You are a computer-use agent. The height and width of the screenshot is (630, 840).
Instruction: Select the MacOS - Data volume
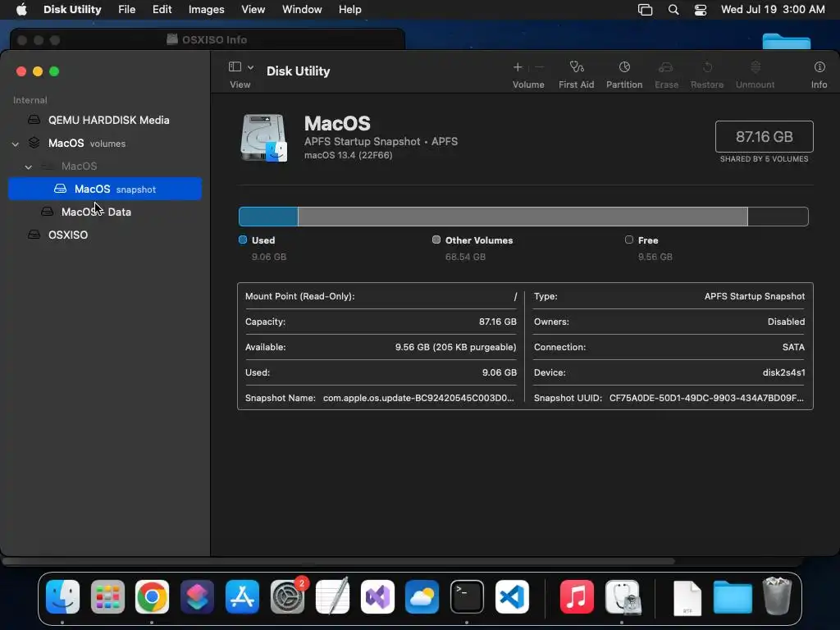104,212
